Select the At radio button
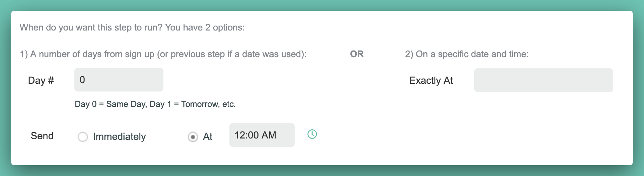 193,137
